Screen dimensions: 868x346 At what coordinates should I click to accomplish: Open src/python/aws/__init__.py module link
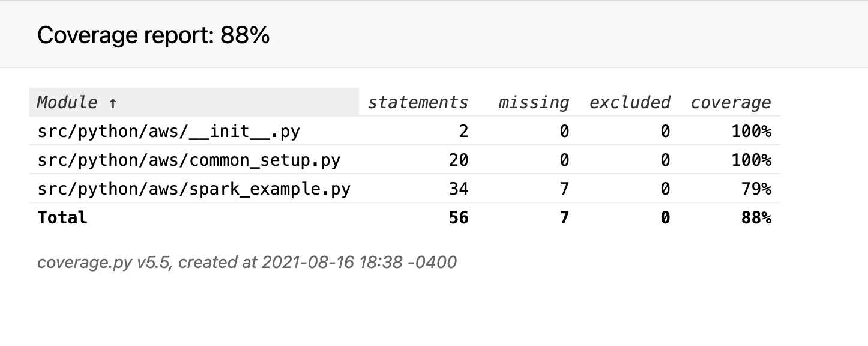click(168, 131)
